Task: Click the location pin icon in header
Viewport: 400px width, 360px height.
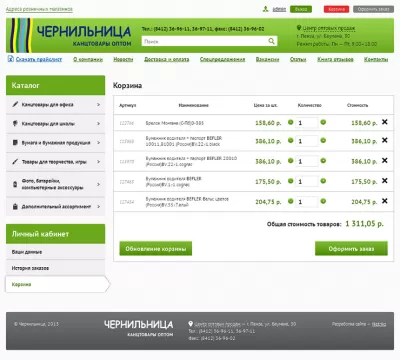Action: 299,28
